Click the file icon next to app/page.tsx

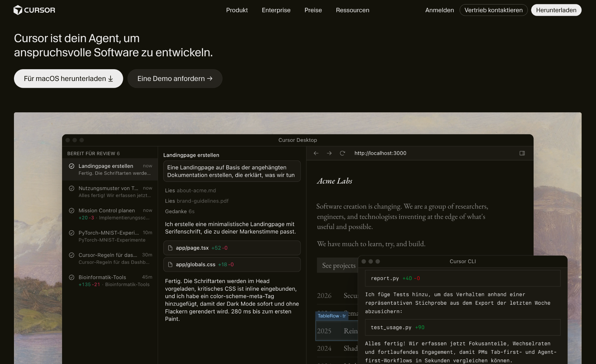170,248
